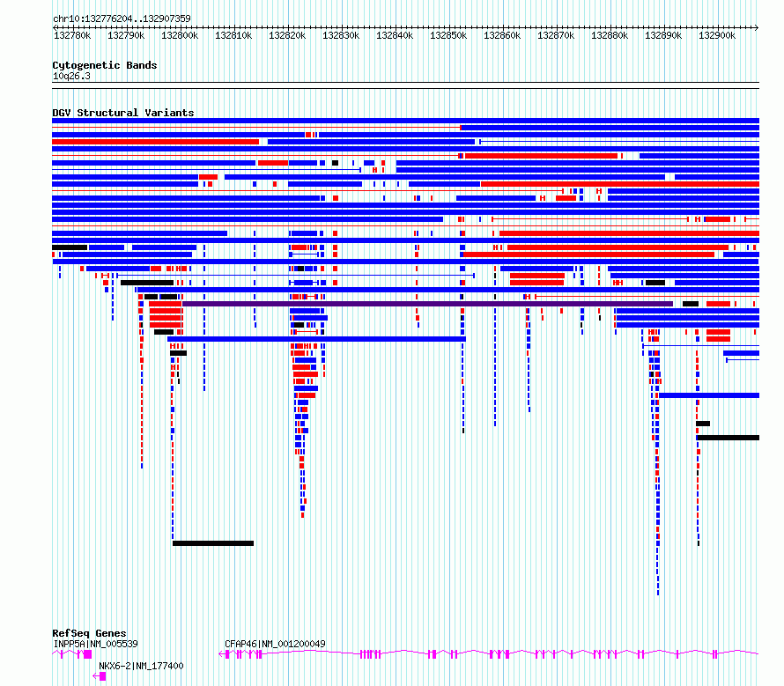
Task: Select the long purple structural variant bar
Action: tap(427, 304)
